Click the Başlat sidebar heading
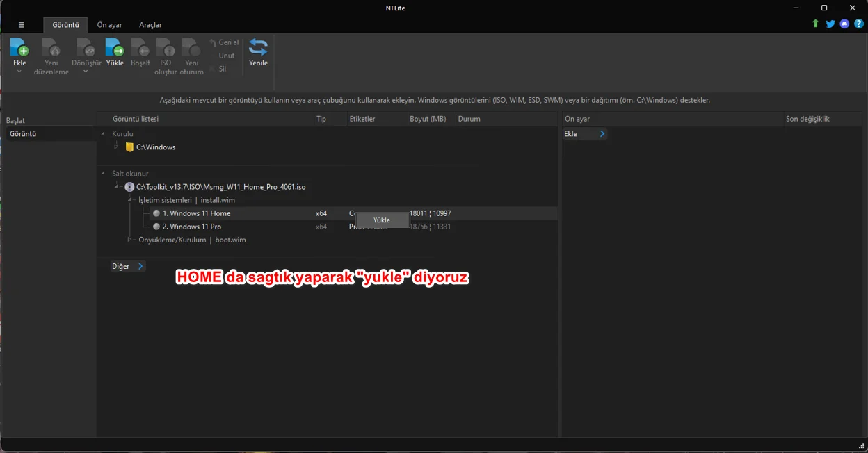The height and width of the screenshot is (453, 868). click(x=15, y=121)
